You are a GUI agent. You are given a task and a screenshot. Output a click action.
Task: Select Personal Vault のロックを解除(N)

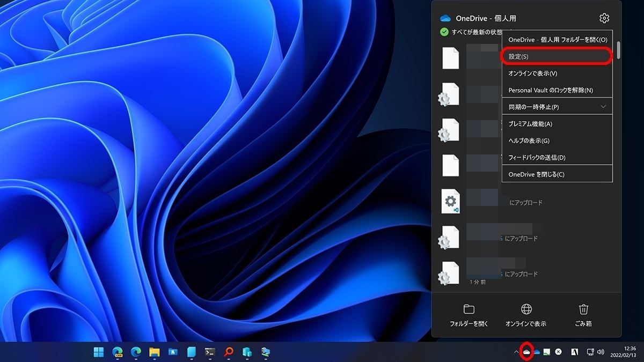[x=557, y=90]
